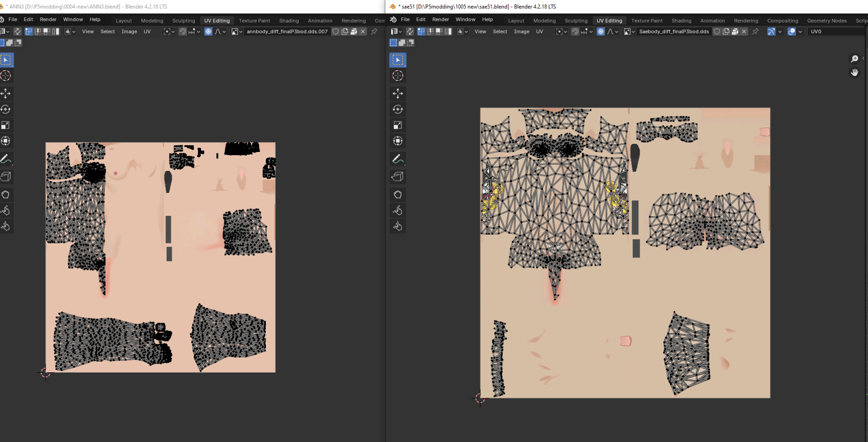Activate the Transform tool in sae51 window
The image size is (868, 442).
pos(398,141)
